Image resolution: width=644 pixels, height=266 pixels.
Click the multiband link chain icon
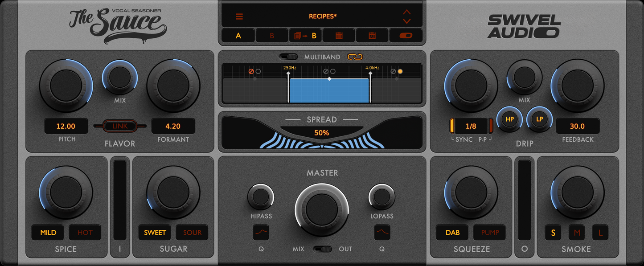pyautogui.click(x=355, y=57)
